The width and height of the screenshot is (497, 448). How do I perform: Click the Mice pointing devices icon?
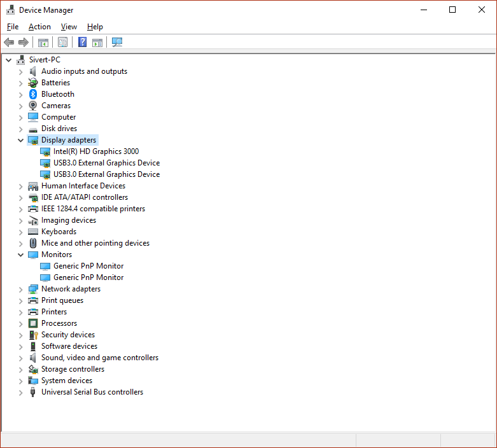tap(33, 243)
